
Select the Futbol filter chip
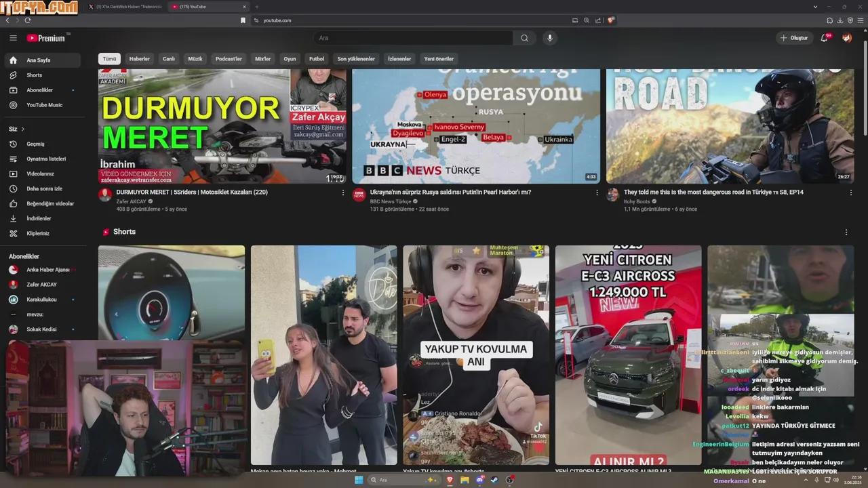pyautogui.click(x=317, y=59)
